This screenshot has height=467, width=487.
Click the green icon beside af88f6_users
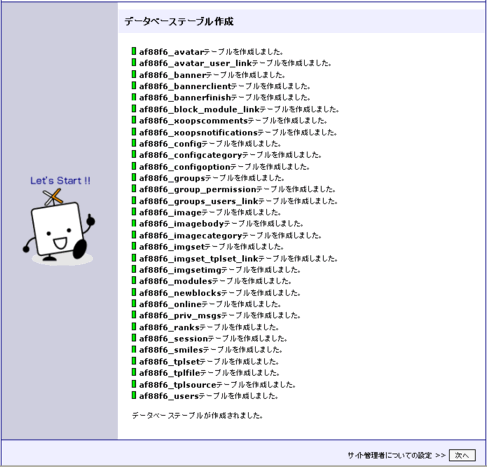[134, 395]
